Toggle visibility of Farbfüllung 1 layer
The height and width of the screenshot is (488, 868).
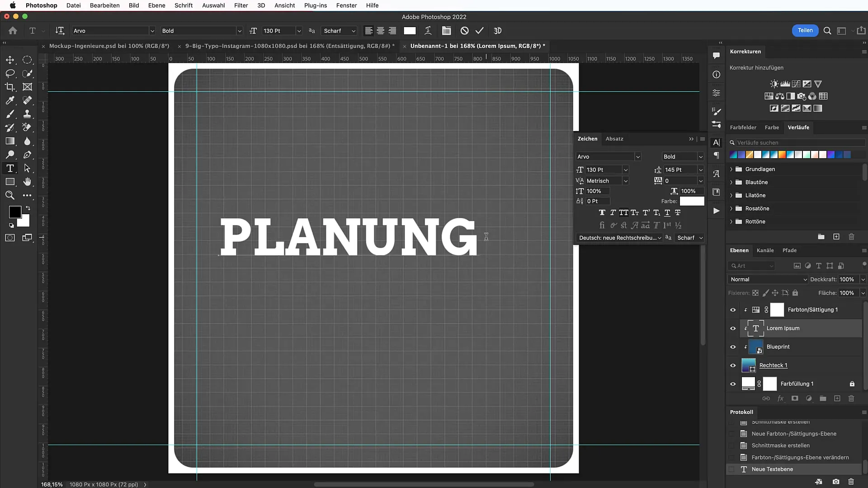[x=733, y=384]
